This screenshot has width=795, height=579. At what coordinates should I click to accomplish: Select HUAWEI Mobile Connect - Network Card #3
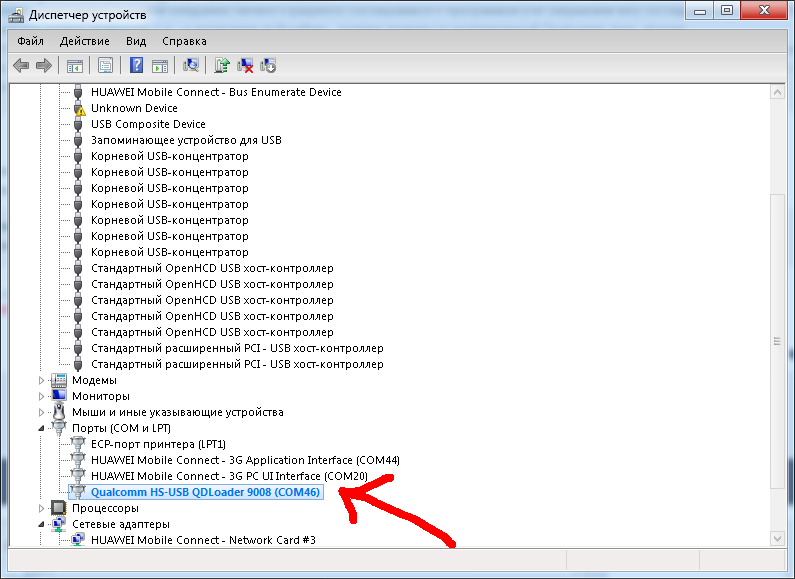(x=203, y=540)
